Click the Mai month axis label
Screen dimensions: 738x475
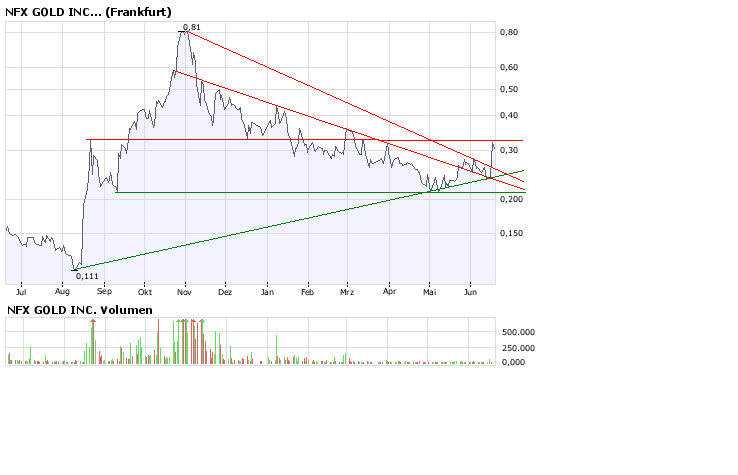[x=430, y=293]
